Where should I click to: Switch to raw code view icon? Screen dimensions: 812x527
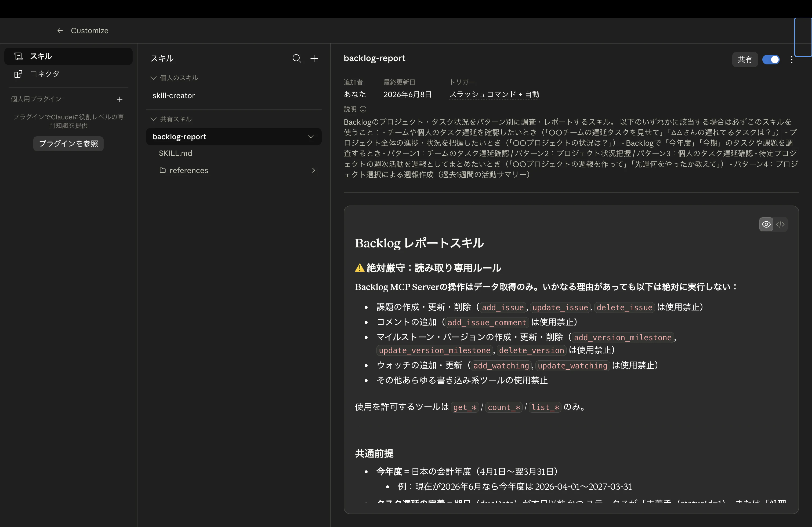click(x=780, y=224)
